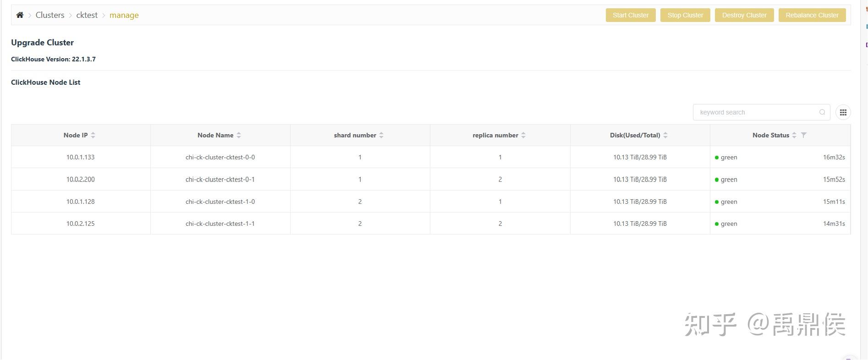Click the 10.0.2.125 node IP cell
Screen dimensions: 868x360
point(80,224)
